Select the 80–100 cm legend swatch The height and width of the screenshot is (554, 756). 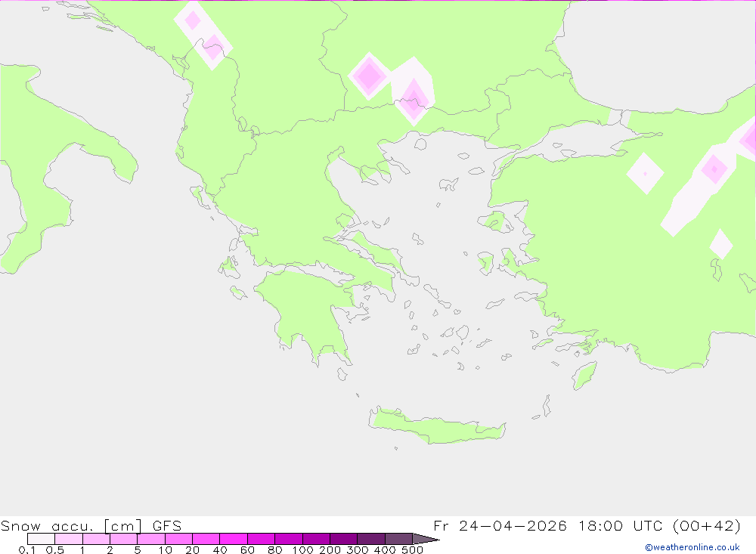(x=289, y=539)
